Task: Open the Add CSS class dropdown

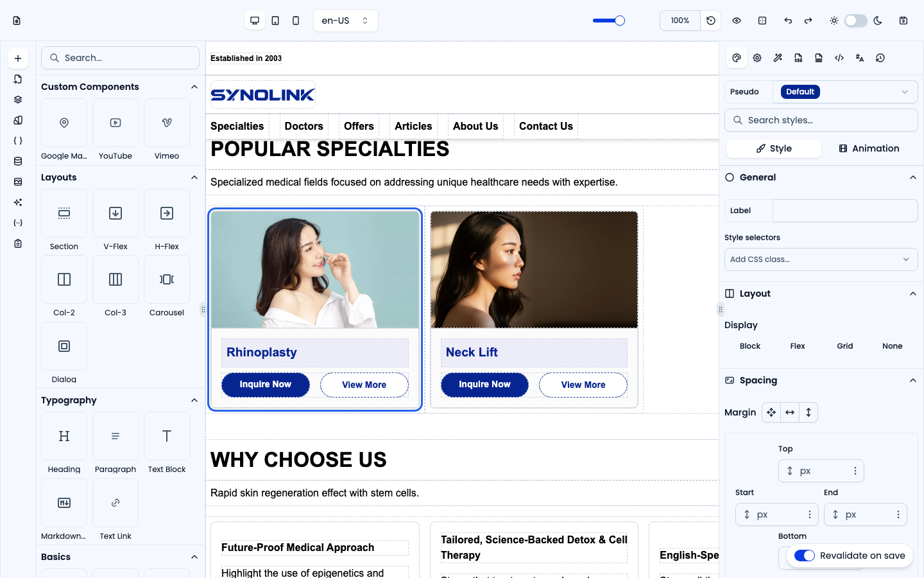Action: coord(821,259)
